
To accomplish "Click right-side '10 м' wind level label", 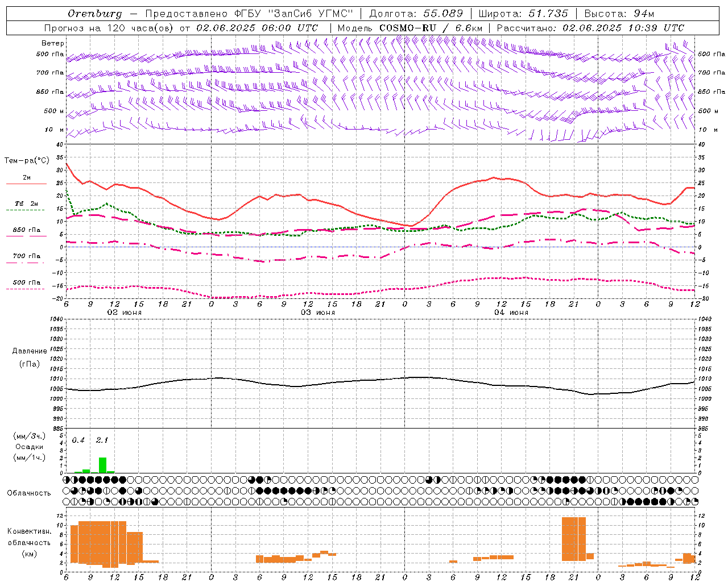I will [x=707, y=130].
